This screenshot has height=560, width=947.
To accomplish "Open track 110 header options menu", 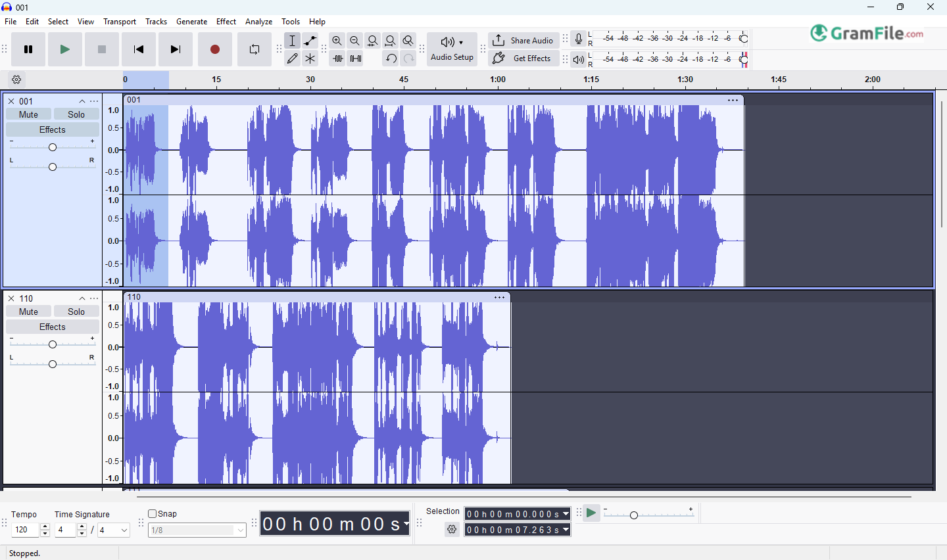I will tap(95, 298).
